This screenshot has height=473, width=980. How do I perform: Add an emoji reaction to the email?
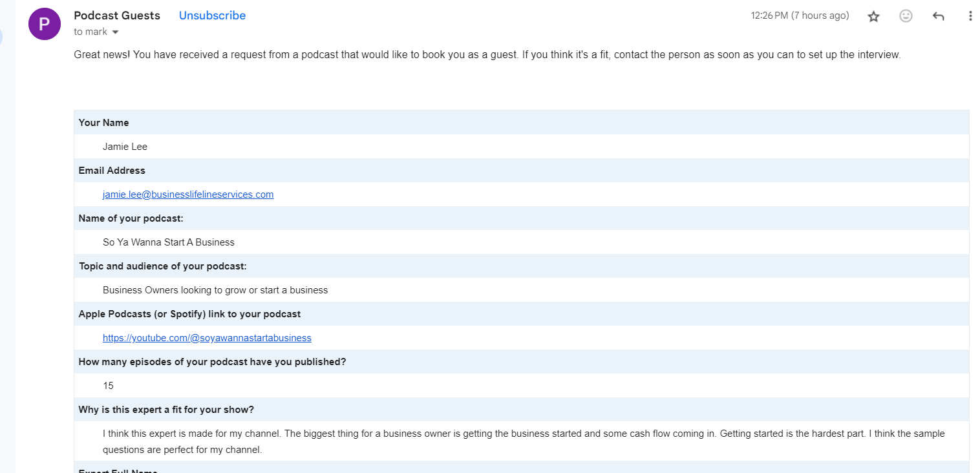(x=906, y=16)
